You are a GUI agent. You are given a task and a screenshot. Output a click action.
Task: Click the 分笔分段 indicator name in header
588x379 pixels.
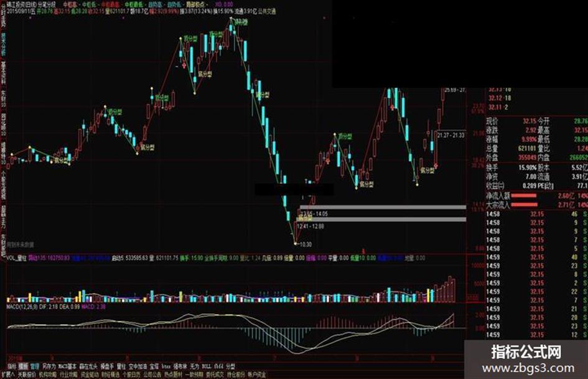47,5
